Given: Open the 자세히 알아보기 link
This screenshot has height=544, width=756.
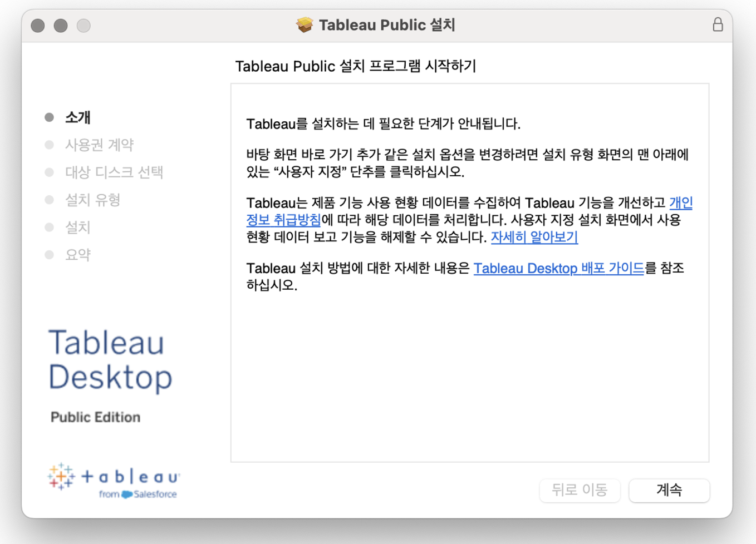Looking at the screenshot, I should click(x=534, y=237).
